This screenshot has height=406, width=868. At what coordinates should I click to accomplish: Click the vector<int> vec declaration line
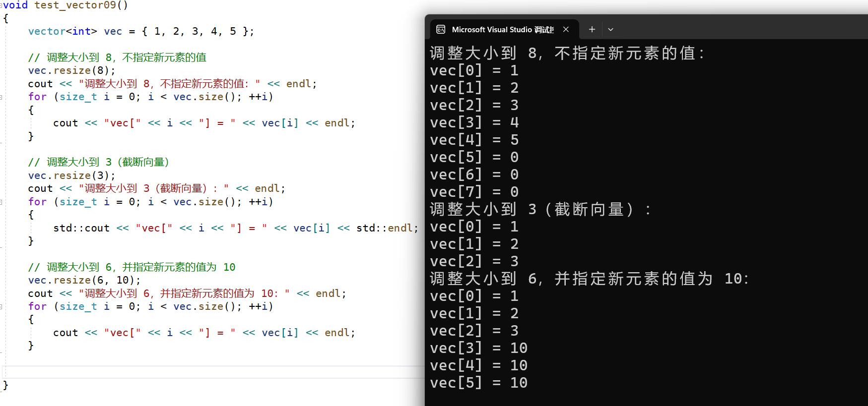pos(141,31)
